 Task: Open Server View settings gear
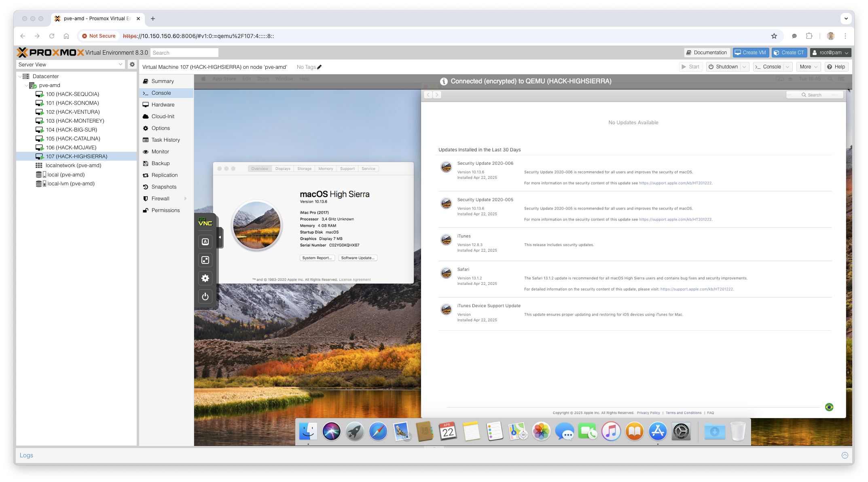[x=132, y=64]
